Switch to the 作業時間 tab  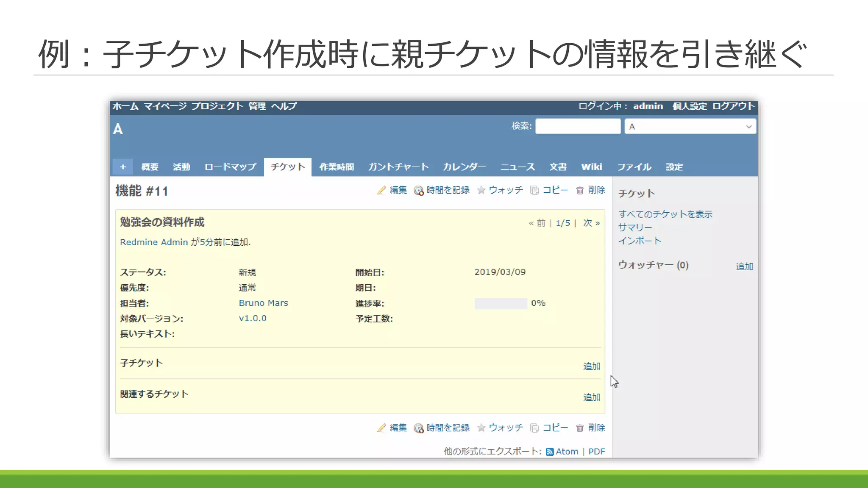[x=337, y=167]
